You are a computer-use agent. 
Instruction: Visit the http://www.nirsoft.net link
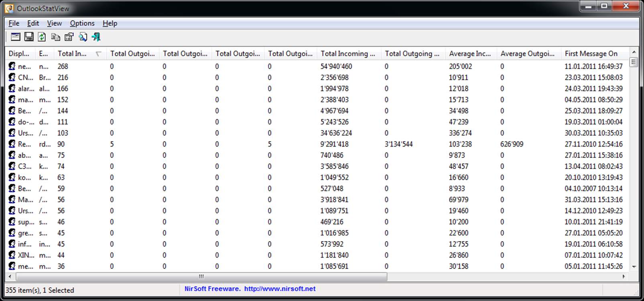280,289
